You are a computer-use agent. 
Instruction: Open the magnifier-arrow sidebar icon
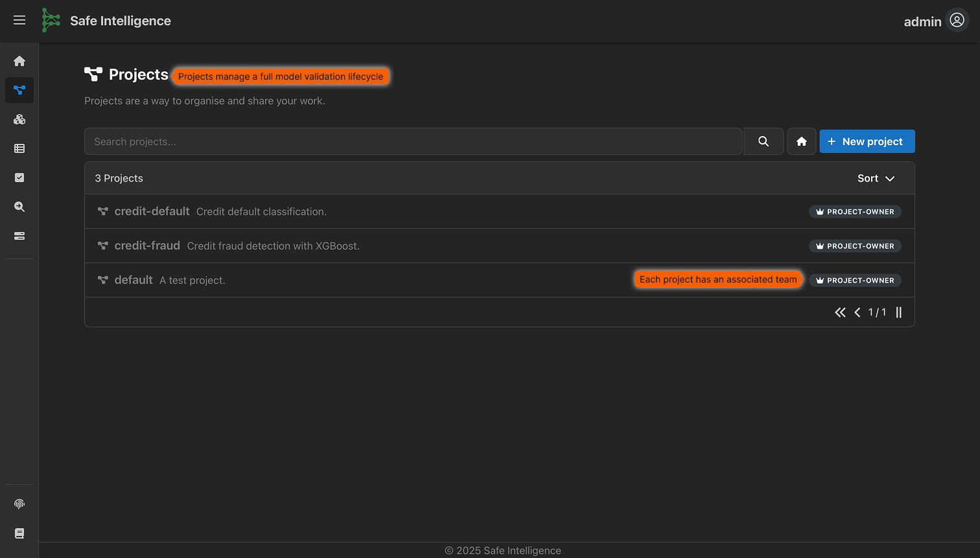point(19,207)
